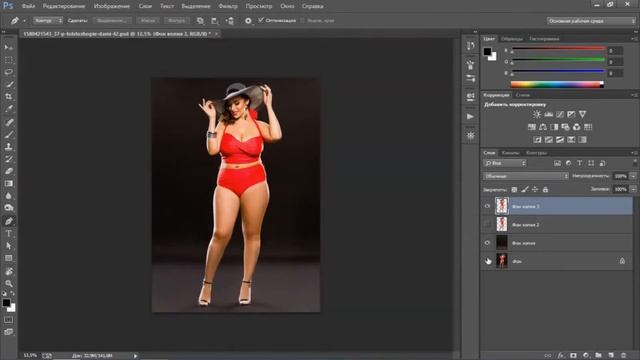Toggle the unchecked checkbox in options bar
This screenshot has height=360, width=640.
(302, 20)
